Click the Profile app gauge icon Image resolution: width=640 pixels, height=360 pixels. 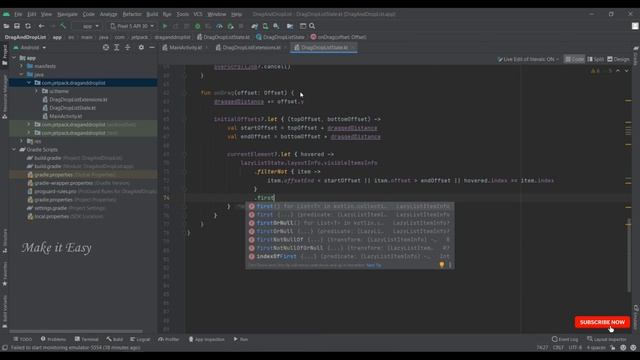point(220,26)
